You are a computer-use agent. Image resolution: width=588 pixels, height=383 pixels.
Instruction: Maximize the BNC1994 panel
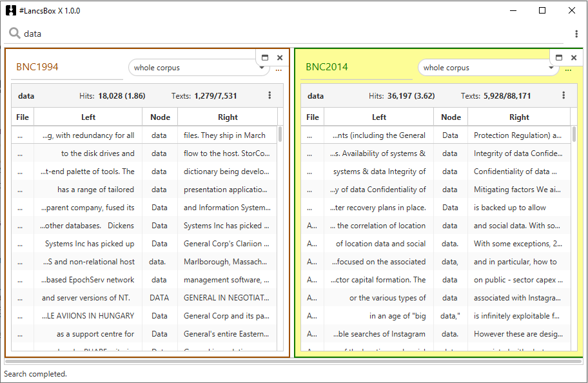265,57
